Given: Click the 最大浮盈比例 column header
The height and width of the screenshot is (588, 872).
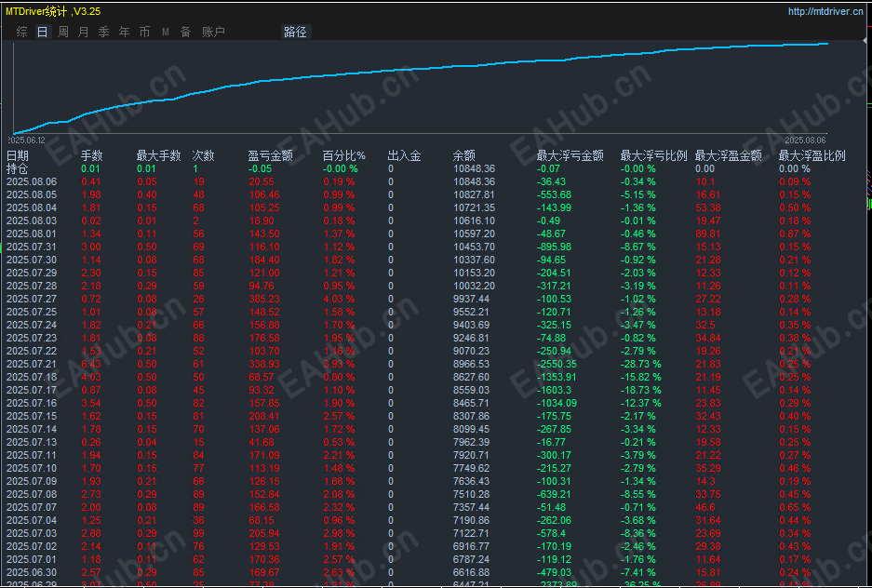Looking at the screenshot, I should coord(812,156).
